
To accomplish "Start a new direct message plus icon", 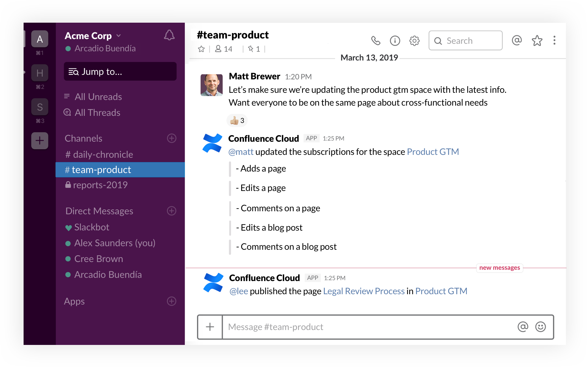I will click(172, 211).
